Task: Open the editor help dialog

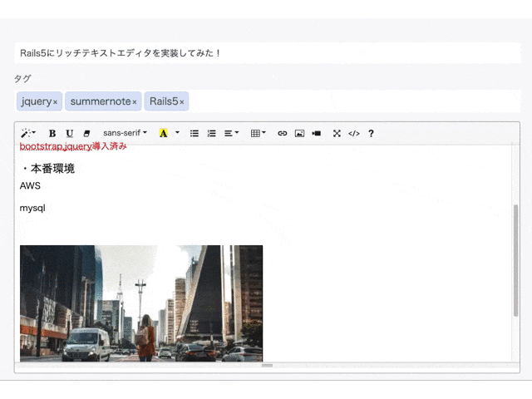Action: click(371, 133)
